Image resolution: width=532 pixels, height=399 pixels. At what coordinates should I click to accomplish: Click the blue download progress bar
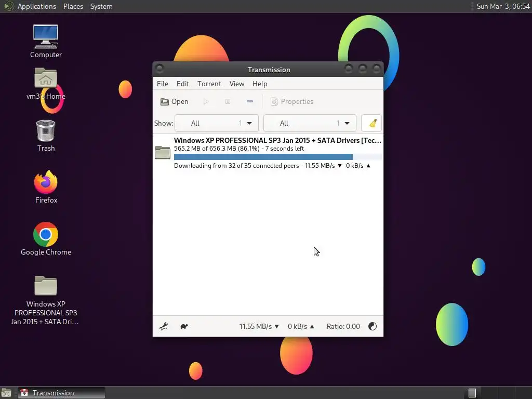(x=263, y=157)
